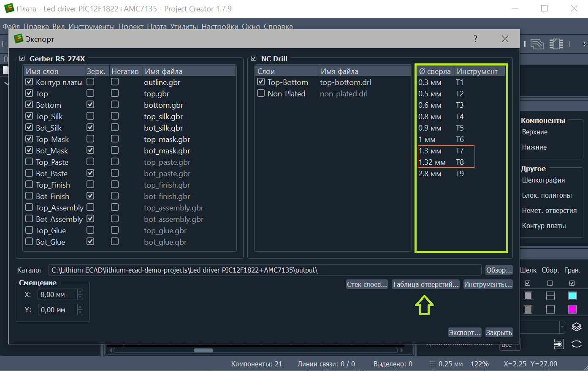
Task: Click the cyan color swatch
Action: [572, 296]
